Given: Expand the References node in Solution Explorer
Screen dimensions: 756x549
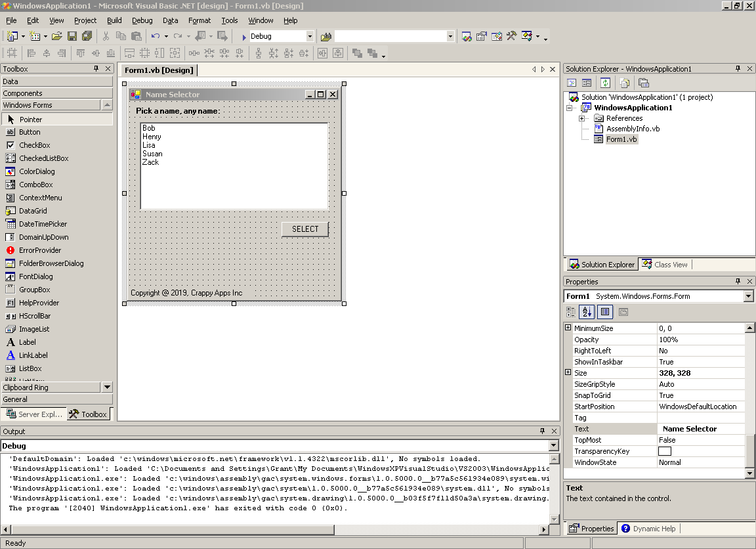Looking at the screenshot, I should (582, 118).
